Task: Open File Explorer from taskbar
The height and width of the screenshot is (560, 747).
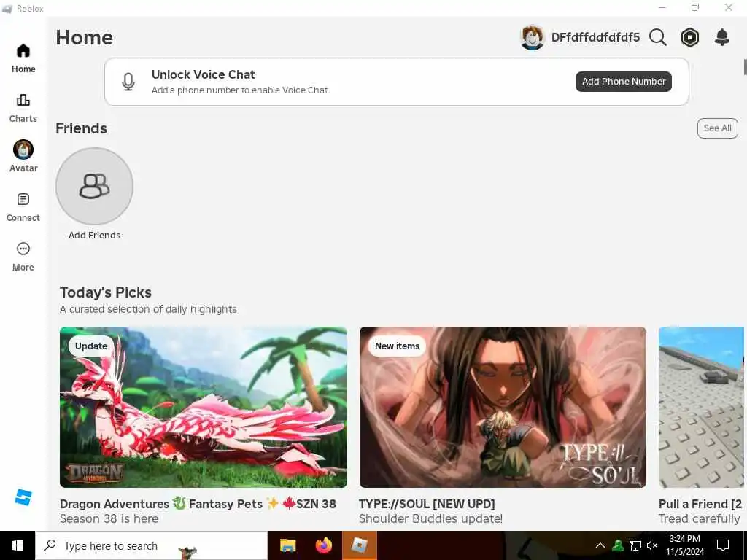Action: (x=287, y=545)
